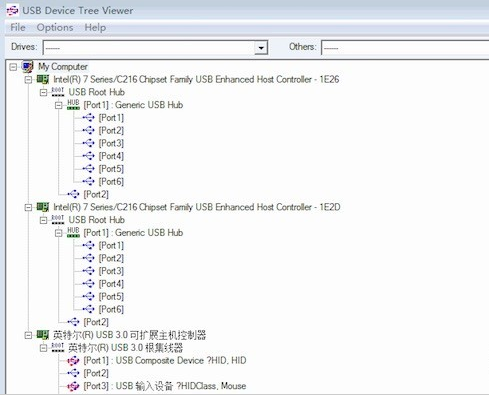The height and width of the screenshot is (396, 489).
Task: Open the File menu
Action: point(18,27)
